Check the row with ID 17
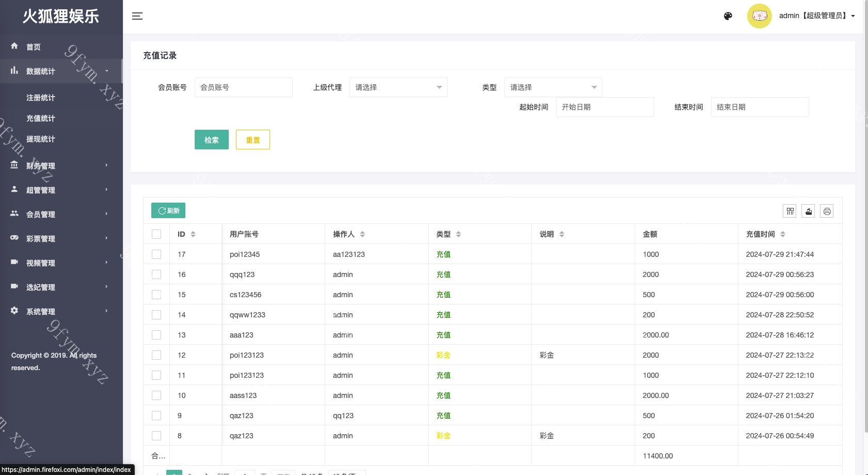 click(156, 254)
